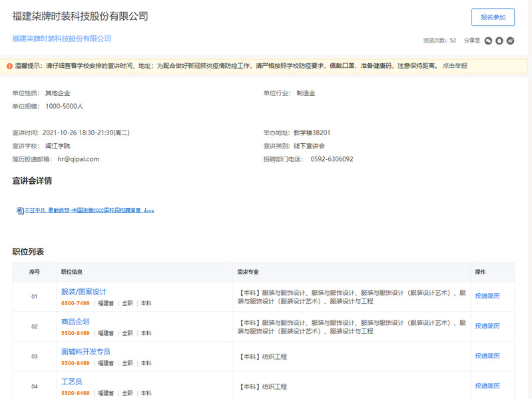Share to WeChat via icon
The width and height of the screenshot is (532, 399).
click(488, 41)
